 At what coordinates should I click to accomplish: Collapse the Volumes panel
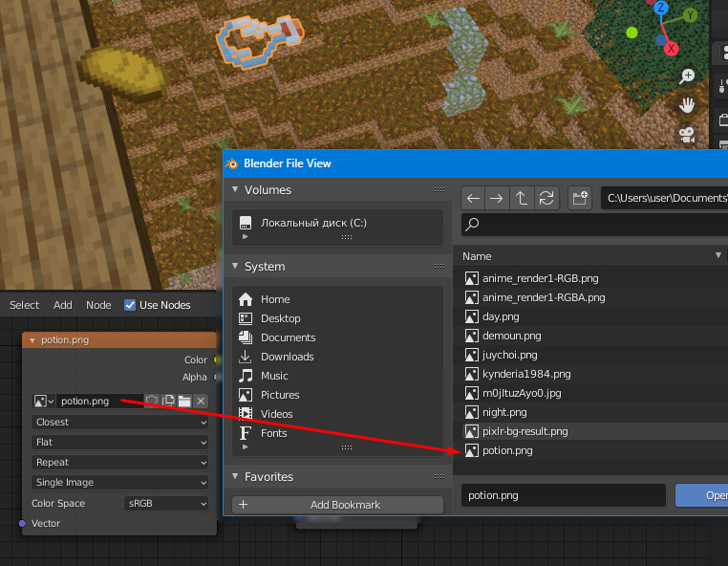235,189
